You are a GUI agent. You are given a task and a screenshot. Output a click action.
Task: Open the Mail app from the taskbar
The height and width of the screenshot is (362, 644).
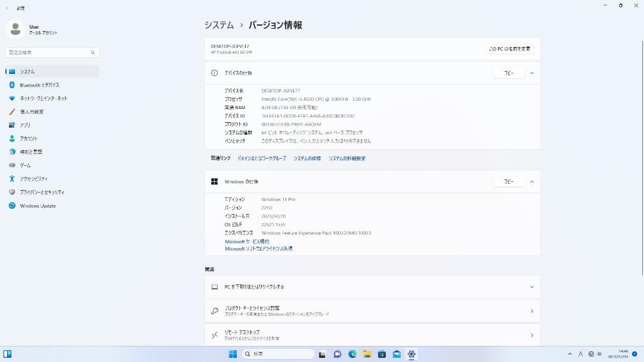click(395, 354)
